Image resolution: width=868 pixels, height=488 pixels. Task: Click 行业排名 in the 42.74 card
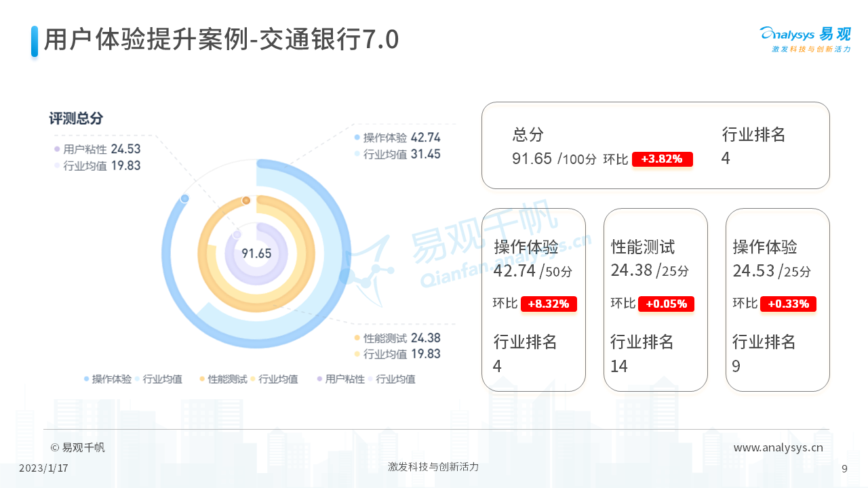[x=526, y=342]
